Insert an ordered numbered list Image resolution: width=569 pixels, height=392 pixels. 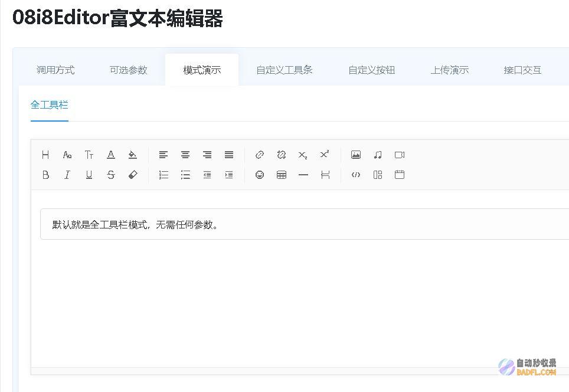pos(163,175)
